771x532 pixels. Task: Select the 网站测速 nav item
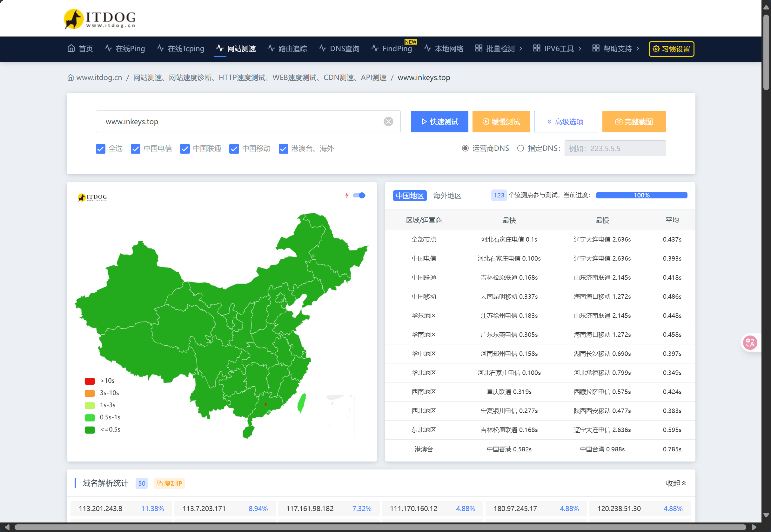236,49
